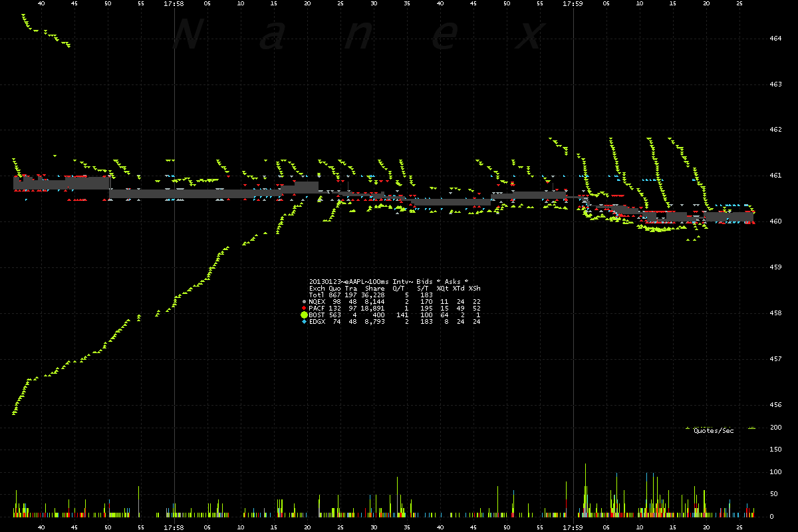
Task: Click the 'Share' column header
Action: pyautogui.click(x=375, y=289)
